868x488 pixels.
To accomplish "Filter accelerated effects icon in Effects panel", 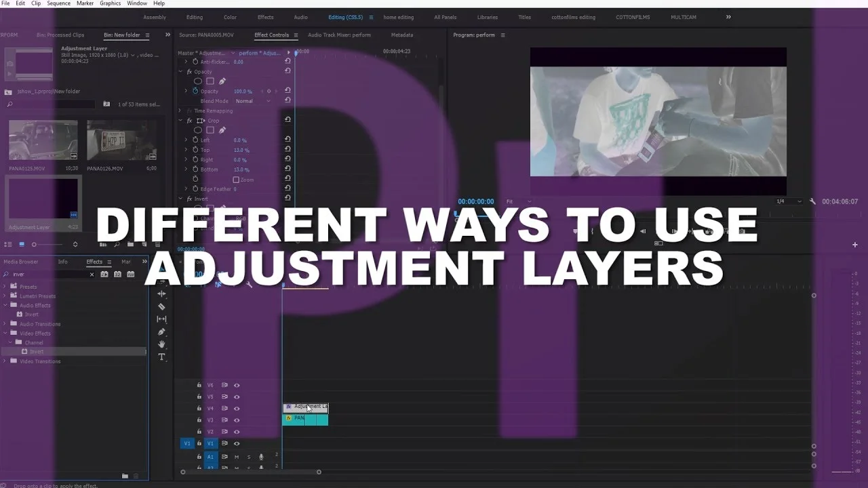I will point(104,274).
